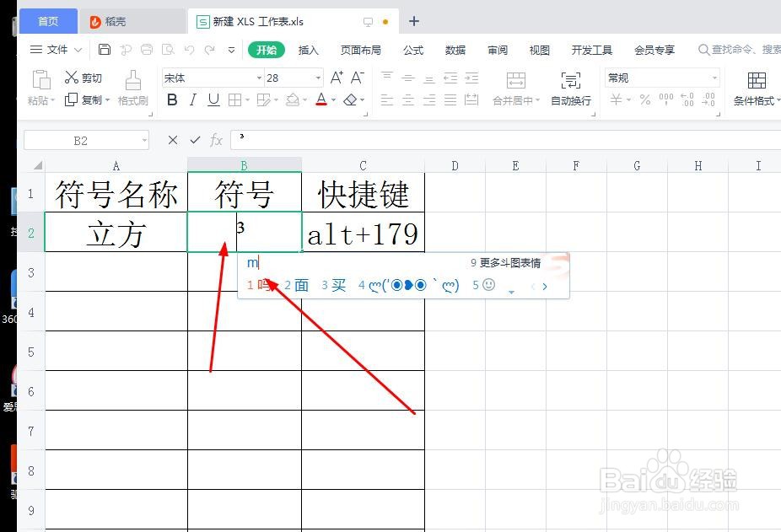This screenshot has width=781, height=532.
Task: Click the increase indent icon
Action: click(471, 78)
